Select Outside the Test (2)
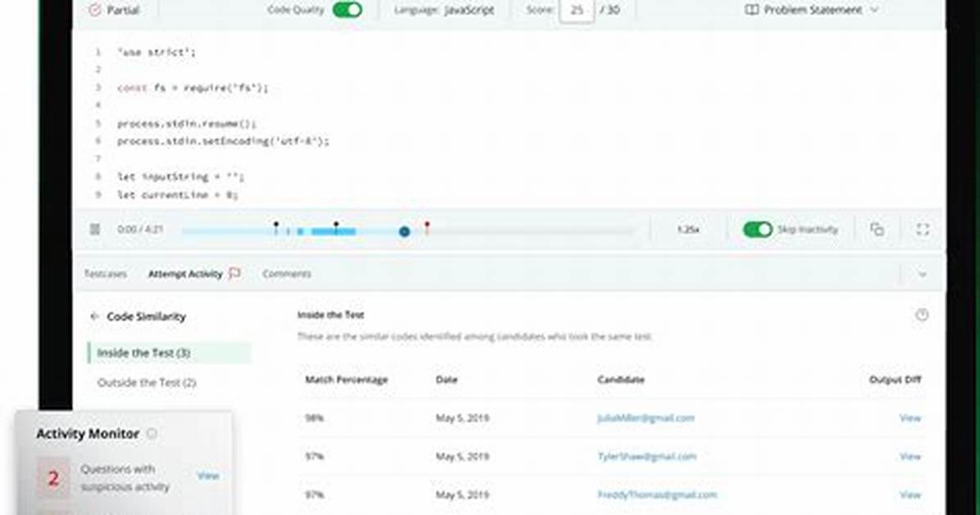The height and width of the screenshot is (515, 980). [146, 382]
